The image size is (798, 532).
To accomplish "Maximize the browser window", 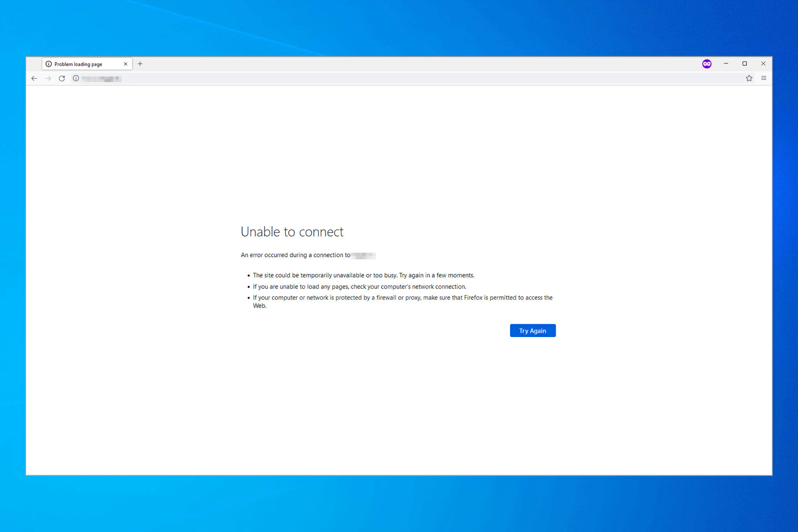I will (744, 64).
